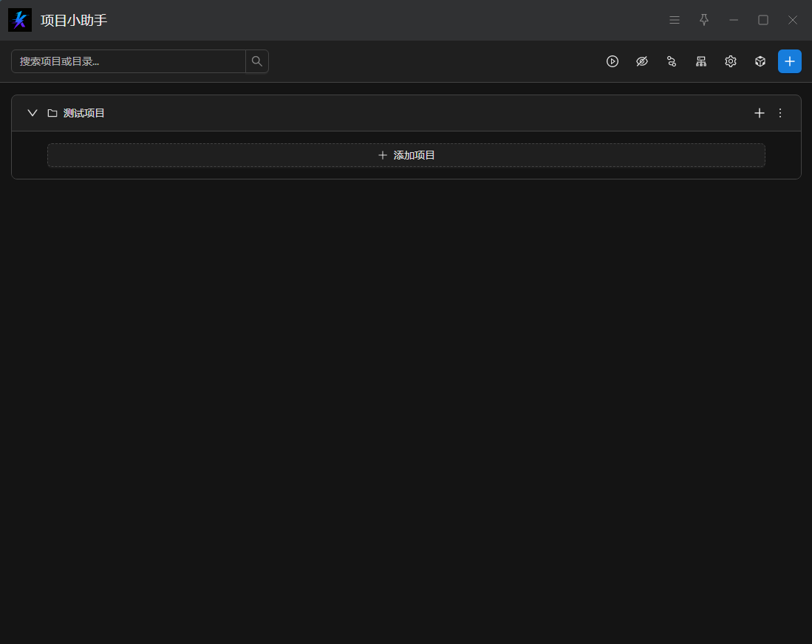Toggle the crossed-eye hidden items icon
The width and height of the screenshot is (812, 644).
(641, 61)
